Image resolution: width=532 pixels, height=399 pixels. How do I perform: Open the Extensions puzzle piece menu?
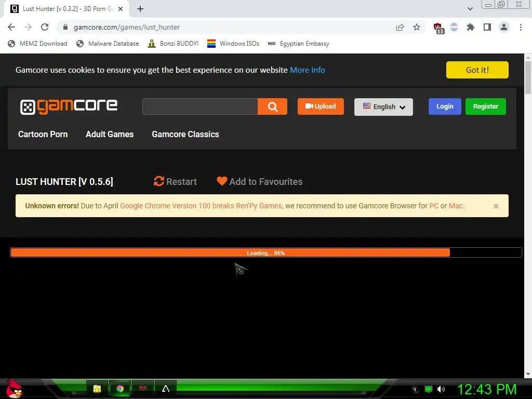coord(471,27)
